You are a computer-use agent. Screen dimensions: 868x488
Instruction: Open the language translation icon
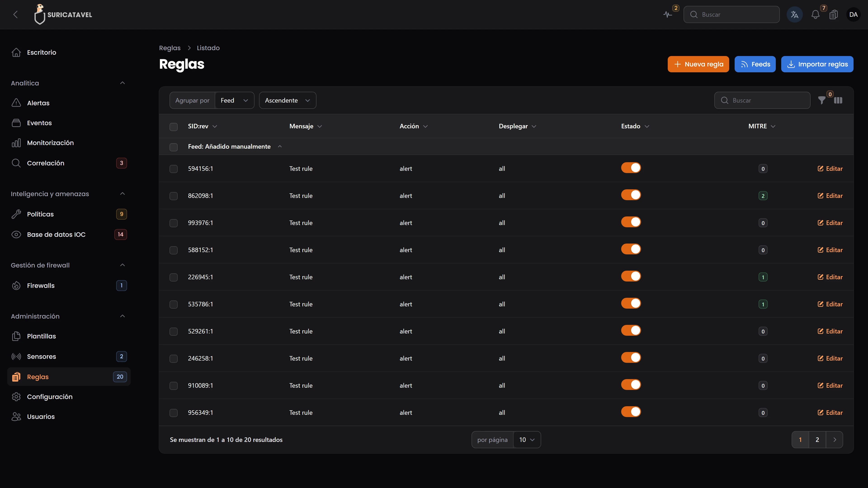tap(795, 14)
